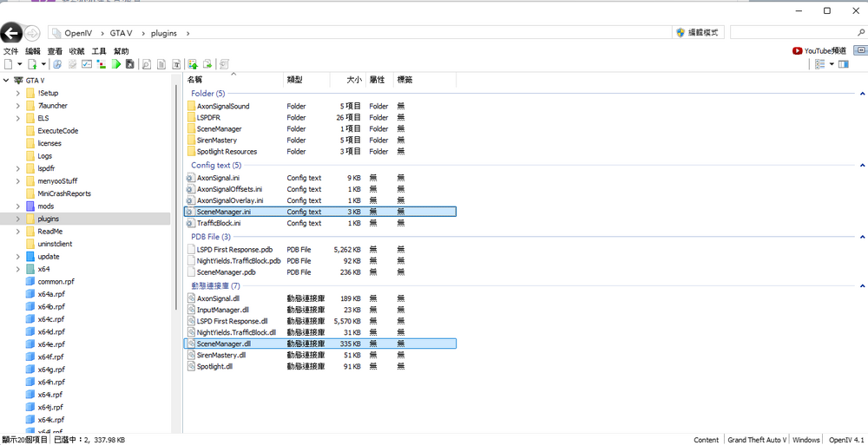Select the plugins folder in tree

pyautogui.click(x=85, y=219)
